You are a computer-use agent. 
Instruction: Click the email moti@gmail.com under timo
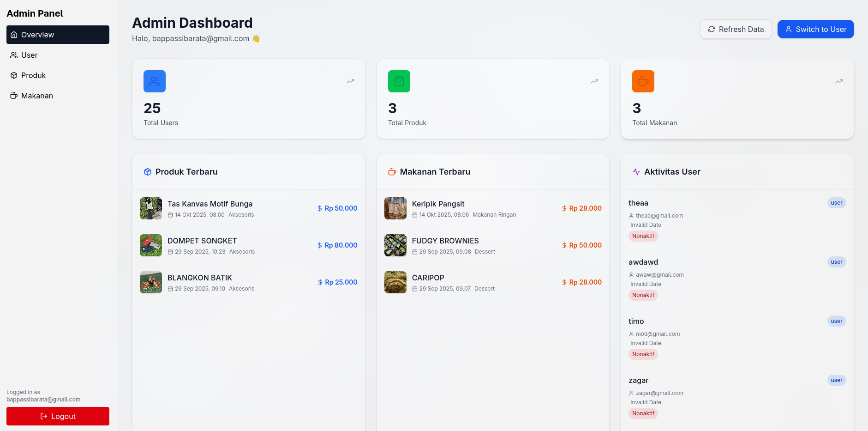(x=658, y=334)
